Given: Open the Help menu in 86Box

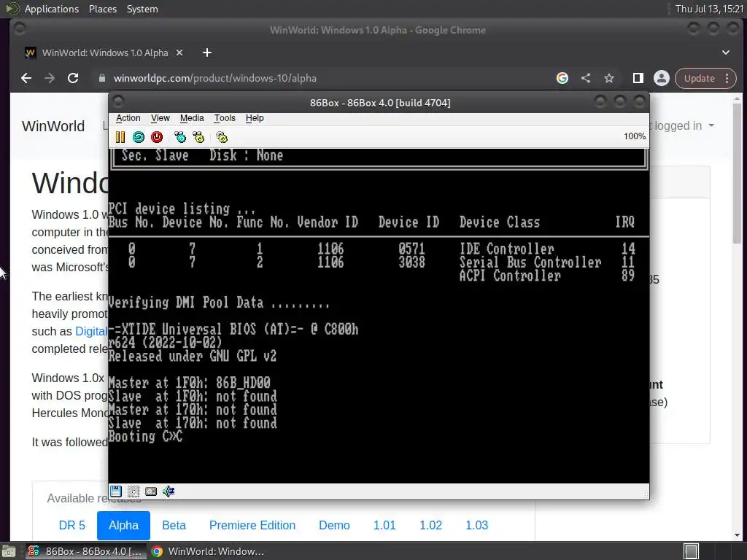Looking at the screenshot, I should 255,118.
